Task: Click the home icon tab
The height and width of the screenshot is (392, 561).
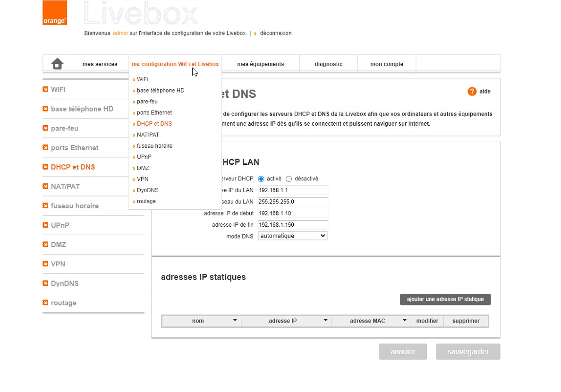Action: click(x=57, y=64)
